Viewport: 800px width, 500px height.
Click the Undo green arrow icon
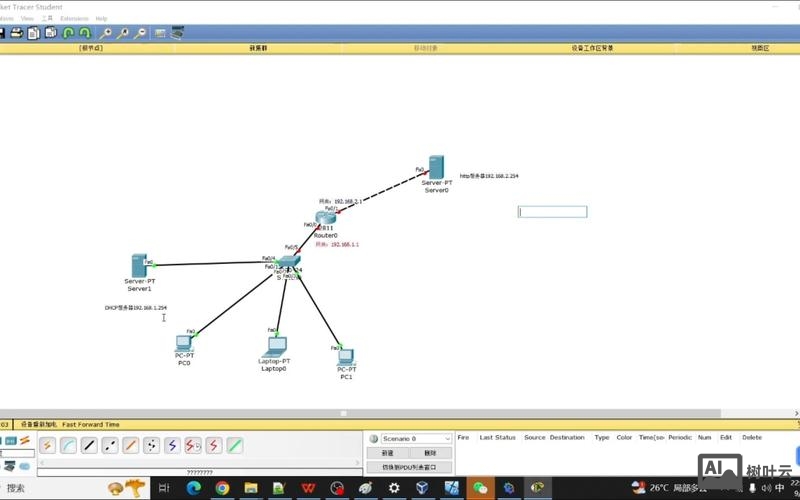tap(68, 33)
